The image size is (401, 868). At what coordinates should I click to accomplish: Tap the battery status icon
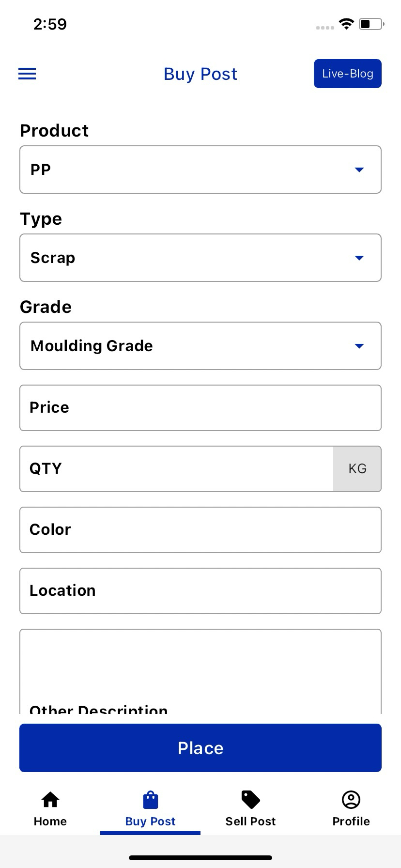pos(371,24)
